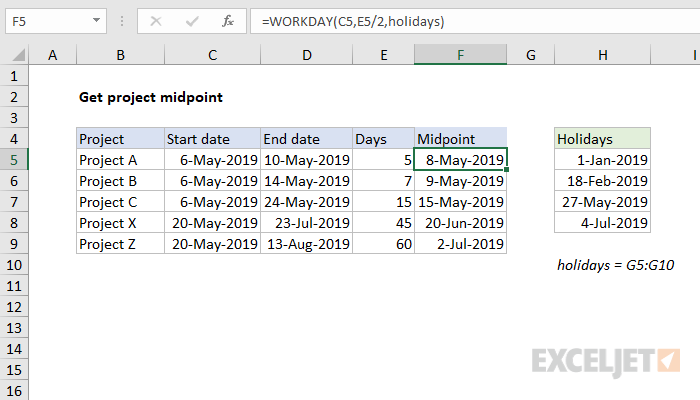The height and width of the screenshot is (400, 700).
Task: Select row 10 header
Action: [14, 265]
